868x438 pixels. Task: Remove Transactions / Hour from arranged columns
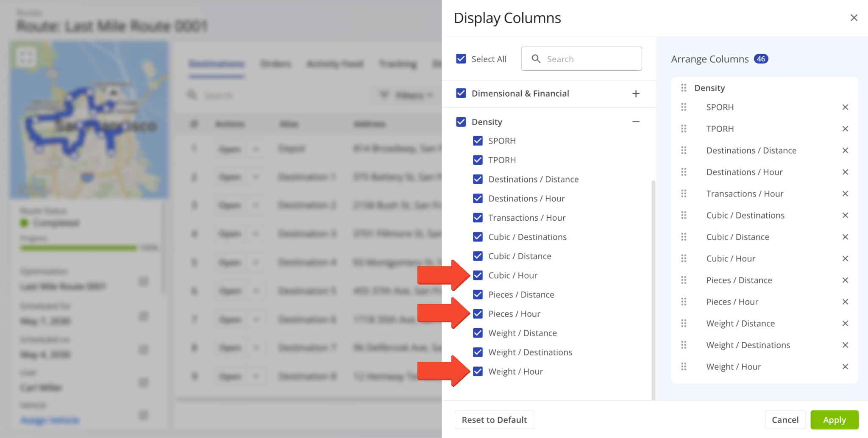click(845, 194)
